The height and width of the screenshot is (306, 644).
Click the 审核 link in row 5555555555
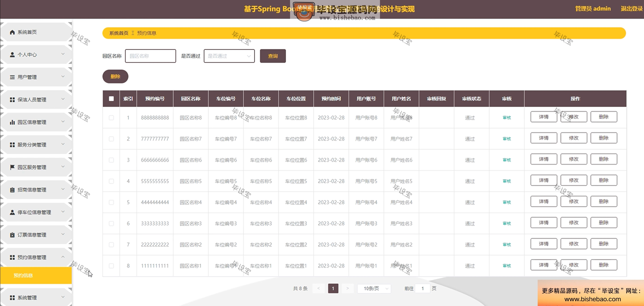coord(507,181)
